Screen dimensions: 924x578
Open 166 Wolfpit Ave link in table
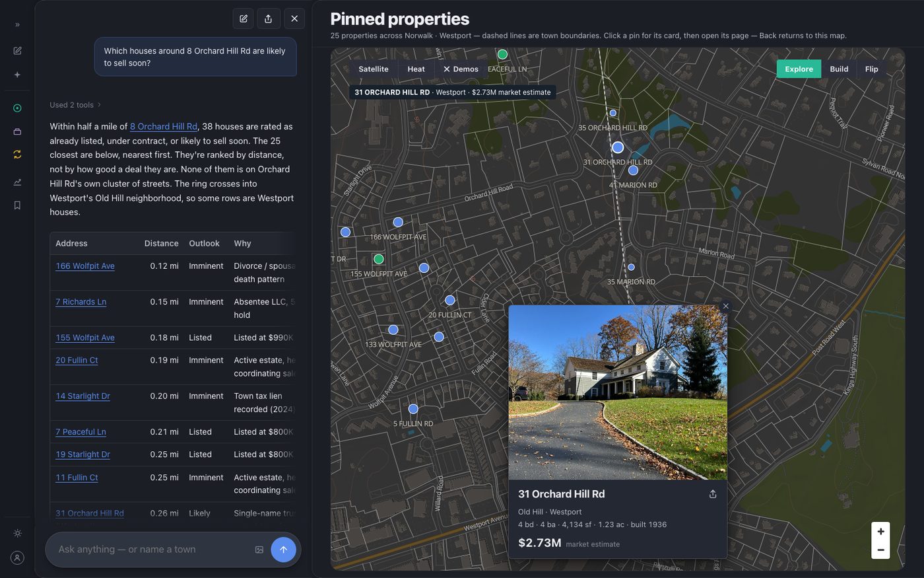coord(85,266)
